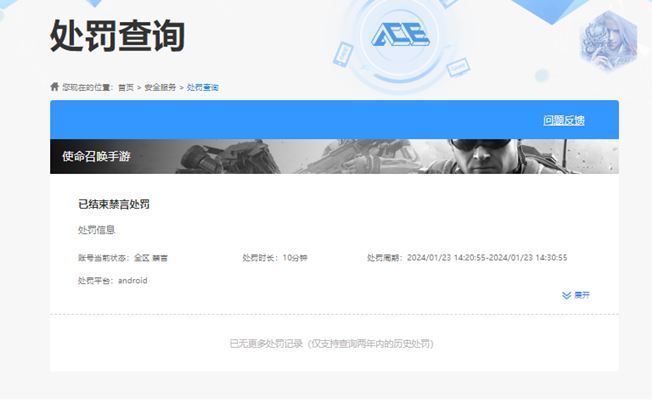Expand the punishment record with 展开

[x=576, y=295]
